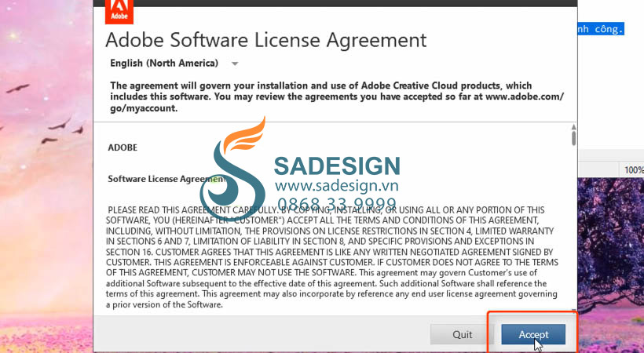Viewport: 644px width, 353px height.
Task: Click the license agreement scrollbar thumb
Action: tap(573, 139)
